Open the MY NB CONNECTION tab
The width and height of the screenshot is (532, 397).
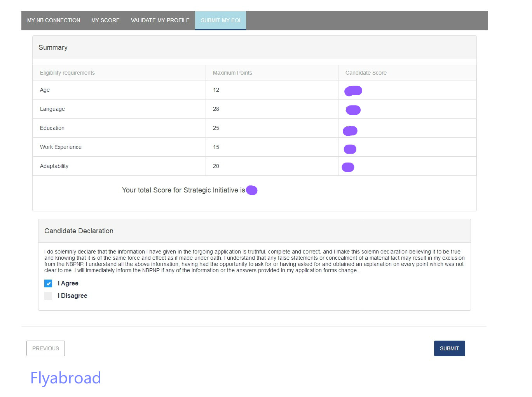(x=54, y=20)
